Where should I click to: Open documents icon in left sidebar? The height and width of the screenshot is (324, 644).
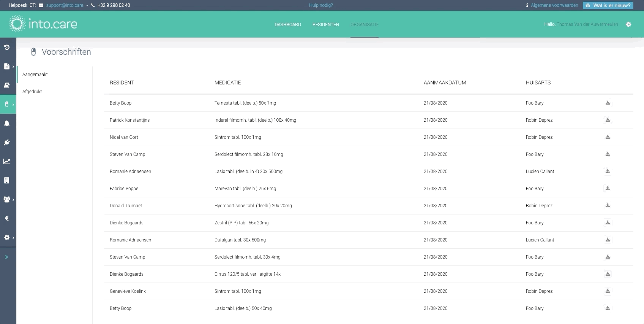[x=6, y=66]
